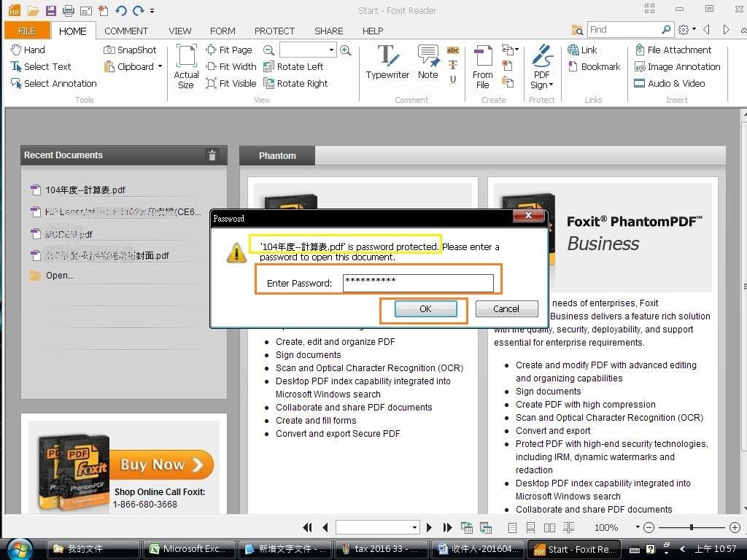
Task: Insert a File Attachment
Action: 673,50
